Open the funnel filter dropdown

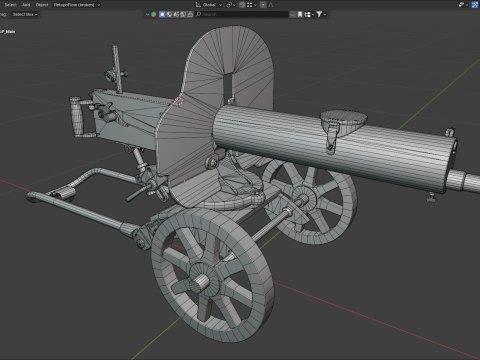point(322,14)
